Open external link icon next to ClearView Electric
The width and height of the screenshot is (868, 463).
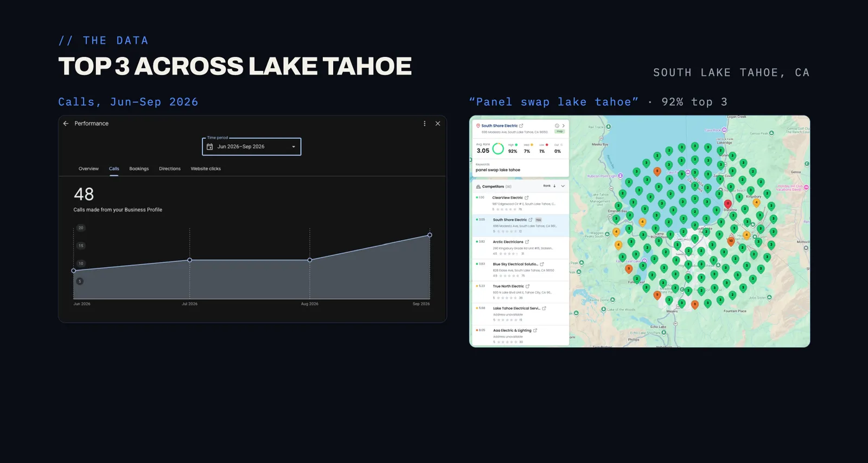click(527, 198)
